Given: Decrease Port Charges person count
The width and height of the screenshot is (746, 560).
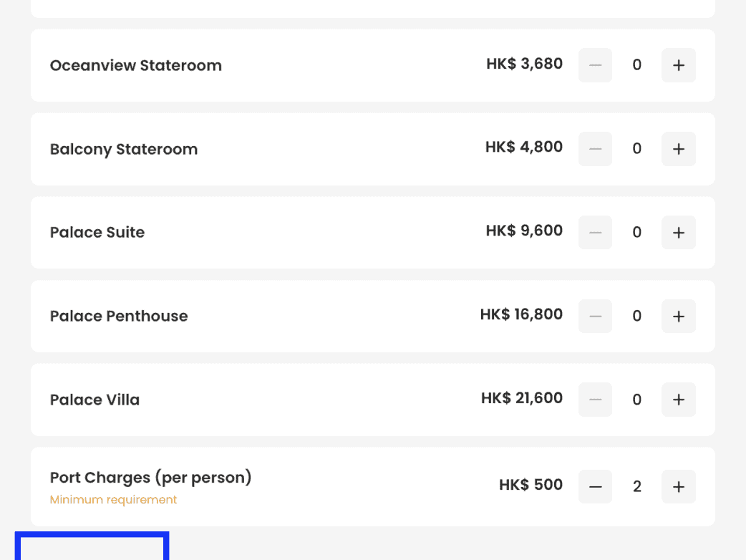Looking at the screenshot, I should click(595, 487).
